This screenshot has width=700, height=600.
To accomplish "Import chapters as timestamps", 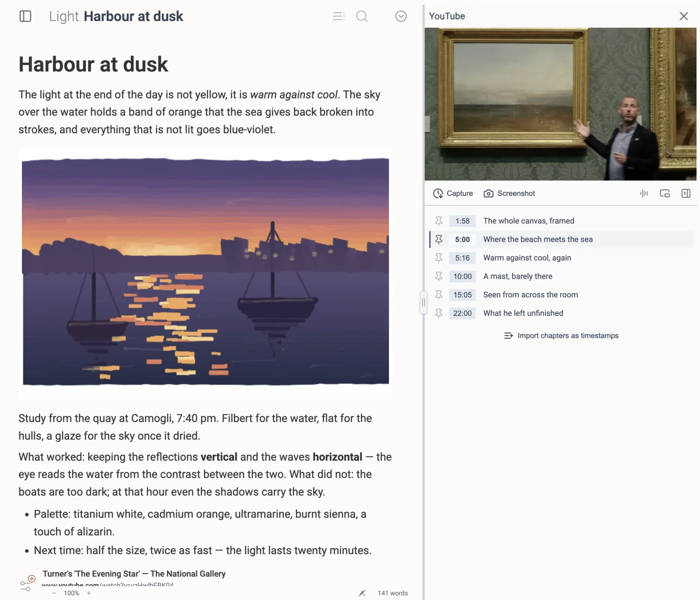I will coord(561,336).
